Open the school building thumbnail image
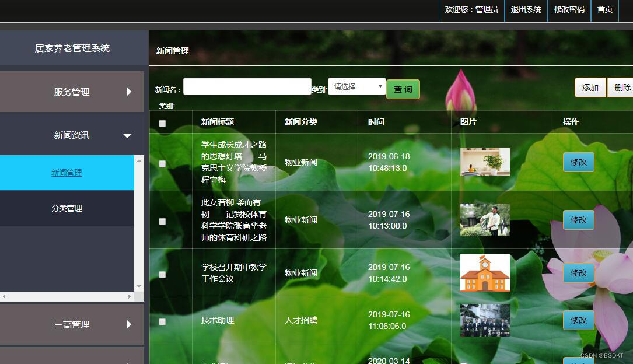 coord(485,273)
